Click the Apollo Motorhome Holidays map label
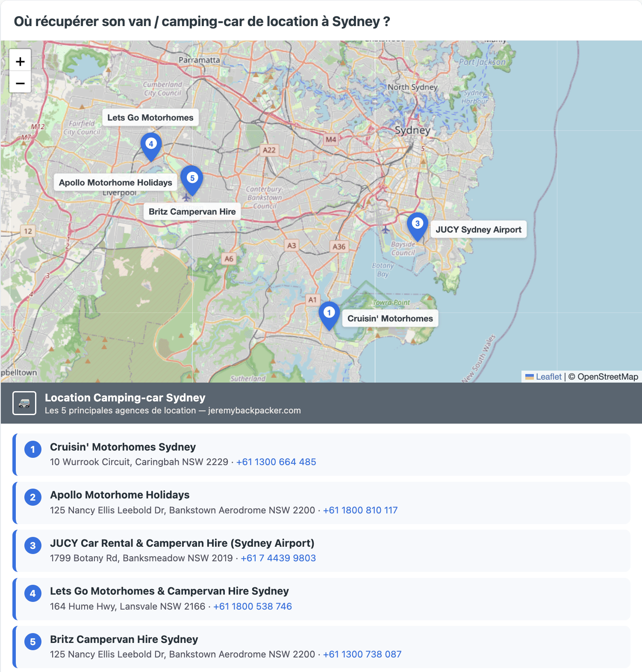642x672 pixels. 115,183
